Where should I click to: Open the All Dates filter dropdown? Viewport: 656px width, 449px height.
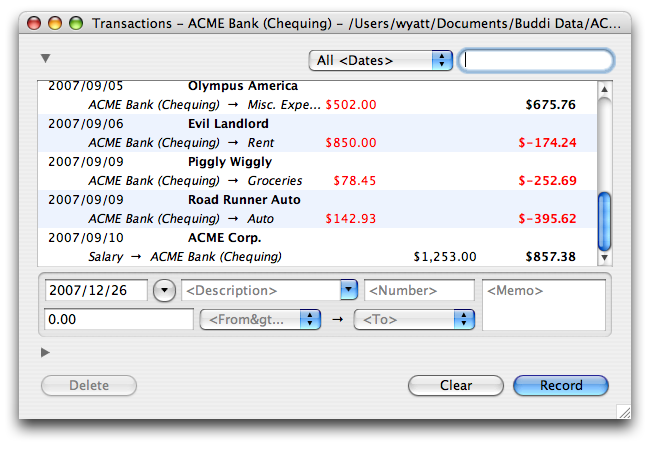click(381, 61)
